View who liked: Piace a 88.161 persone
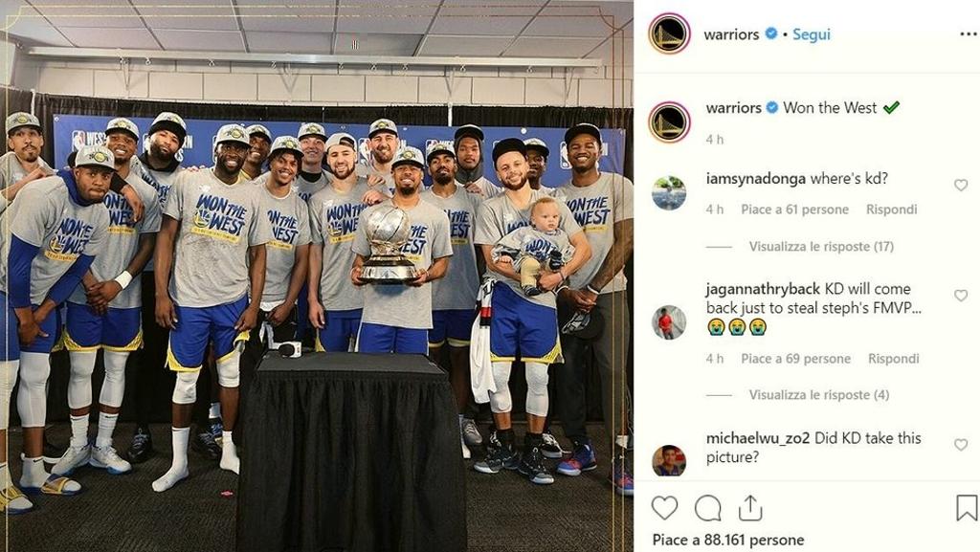 [x=728, y=540]
